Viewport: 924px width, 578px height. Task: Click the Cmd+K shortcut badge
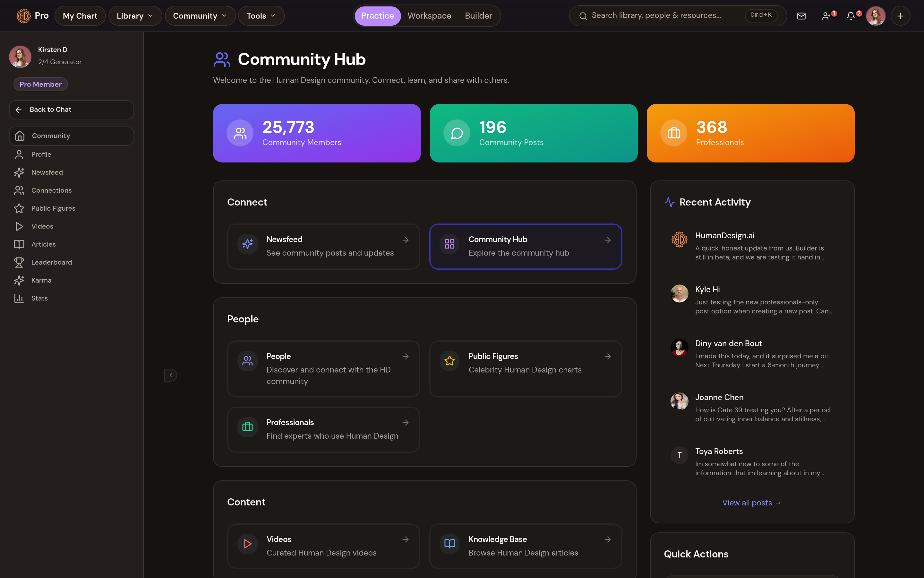click(761, 15)
